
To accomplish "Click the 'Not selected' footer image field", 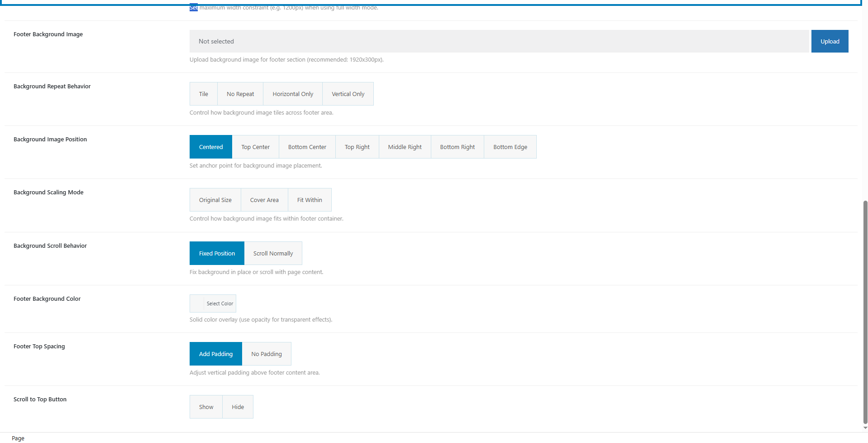I will pos(498,41).
